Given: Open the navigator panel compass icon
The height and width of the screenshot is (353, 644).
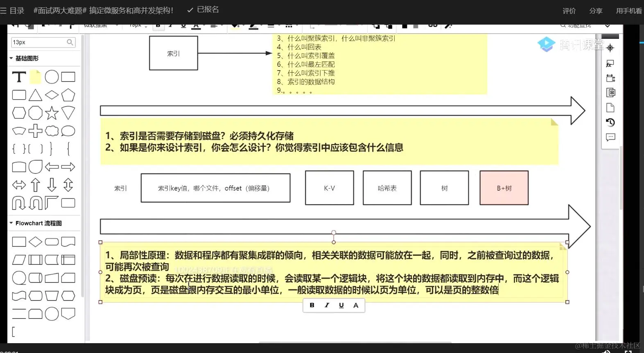Looking at the screenshot, I should coord(610,48).
